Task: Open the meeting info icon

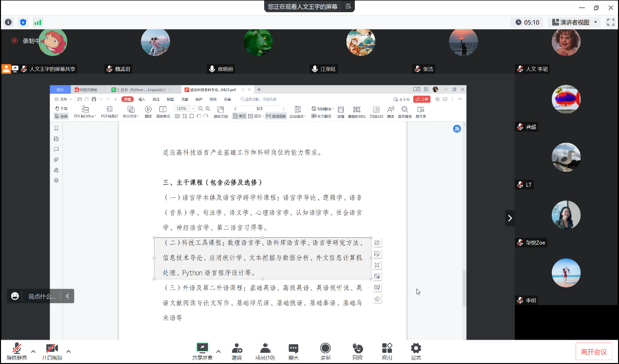Action: pyautogui.click(x=8, y=22)
